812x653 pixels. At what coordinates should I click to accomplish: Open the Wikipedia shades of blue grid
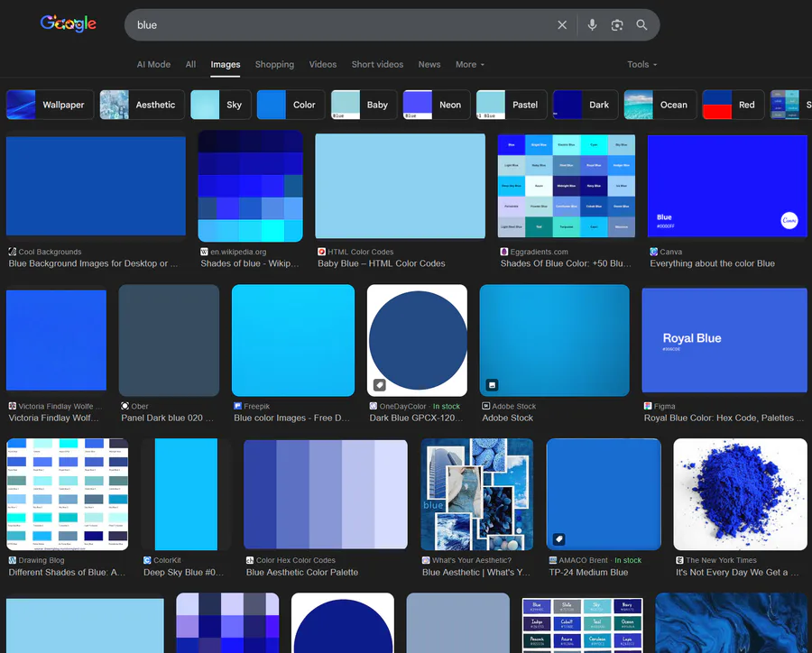pyautogui.click(x=251, y=186)
